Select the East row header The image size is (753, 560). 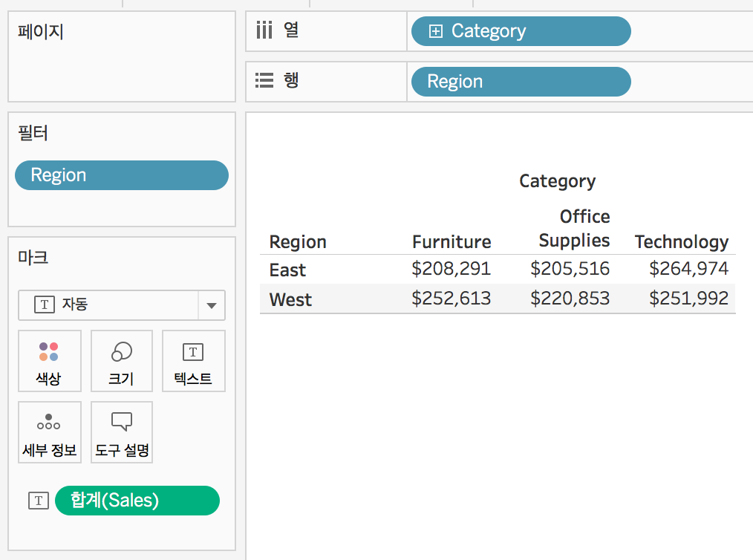click(x=287, y=270)
